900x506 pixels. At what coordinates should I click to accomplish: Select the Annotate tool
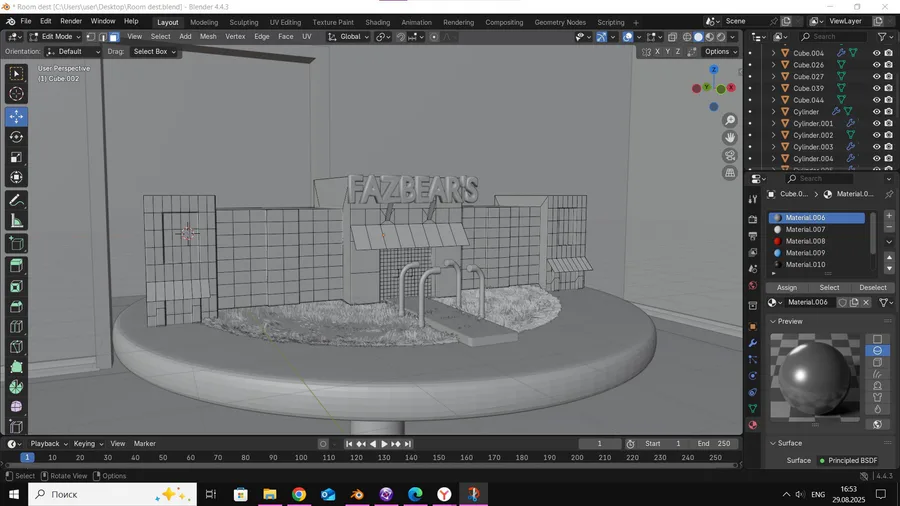16,200
